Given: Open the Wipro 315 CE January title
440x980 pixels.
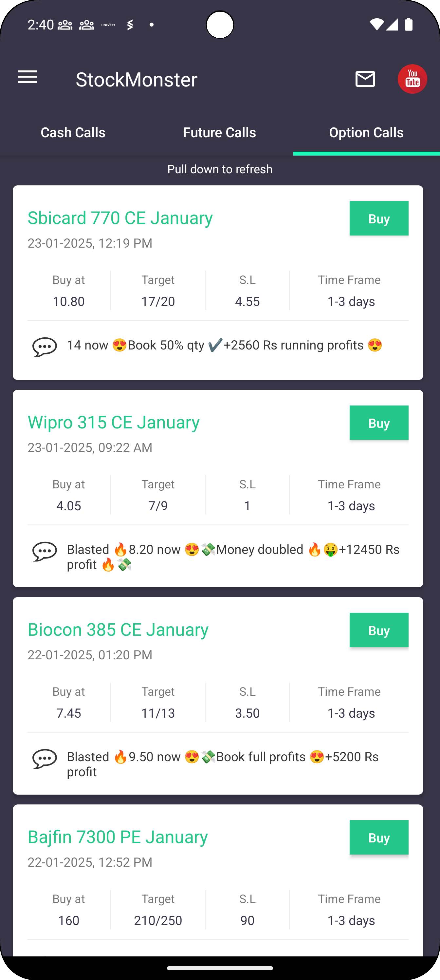Looking at the screenshot, I should point(114,422).
